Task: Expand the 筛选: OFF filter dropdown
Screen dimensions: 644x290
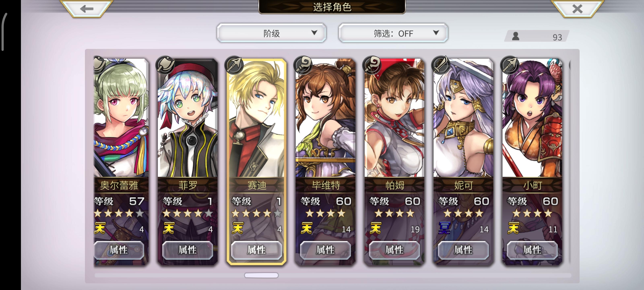Action: click(x=393, y=33)
